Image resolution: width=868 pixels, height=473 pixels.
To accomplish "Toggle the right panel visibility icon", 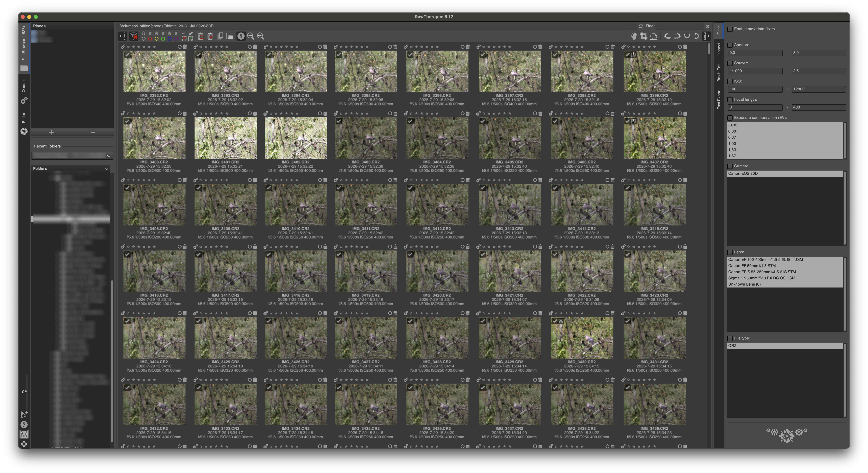I will 707,36.
